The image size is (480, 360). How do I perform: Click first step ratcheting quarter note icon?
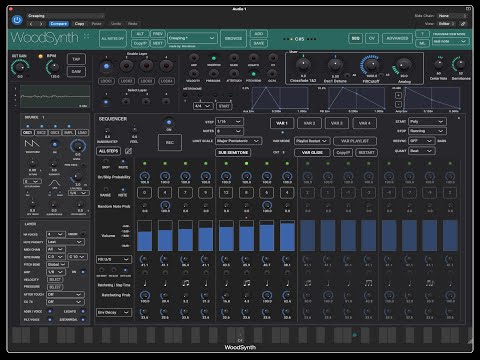click(145, 283)
